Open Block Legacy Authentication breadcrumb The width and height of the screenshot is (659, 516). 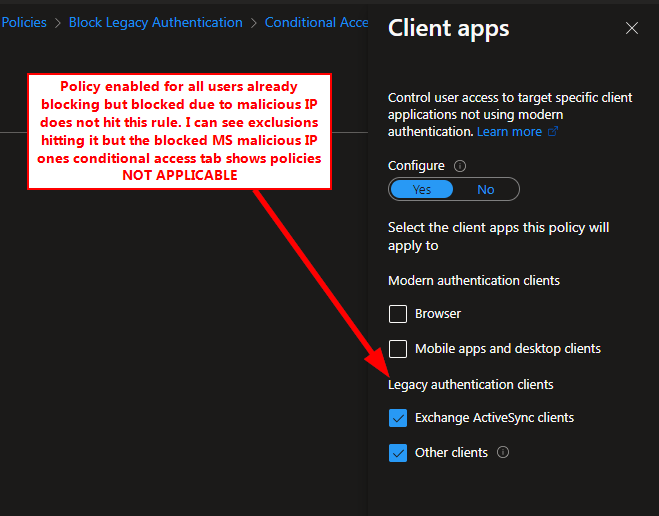click(156, 22)
